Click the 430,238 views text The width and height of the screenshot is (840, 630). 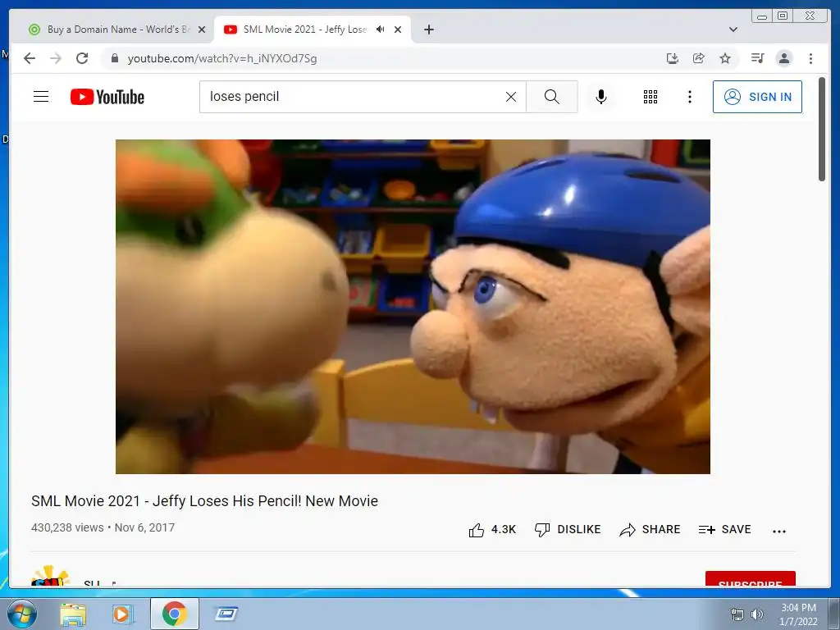pos(67,527)
